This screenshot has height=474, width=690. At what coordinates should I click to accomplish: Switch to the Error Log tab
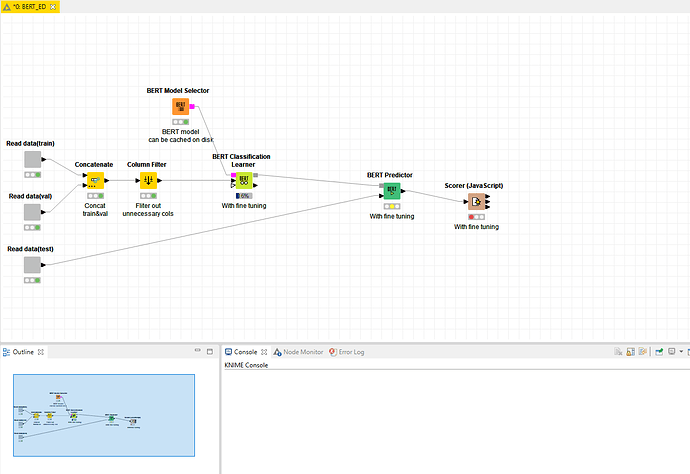coord(347,352)
